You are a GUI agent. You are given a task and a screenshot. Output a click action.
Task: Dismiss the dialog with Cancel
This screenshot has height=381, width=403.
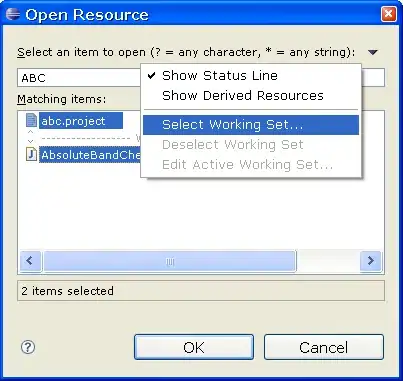point(324,347)
